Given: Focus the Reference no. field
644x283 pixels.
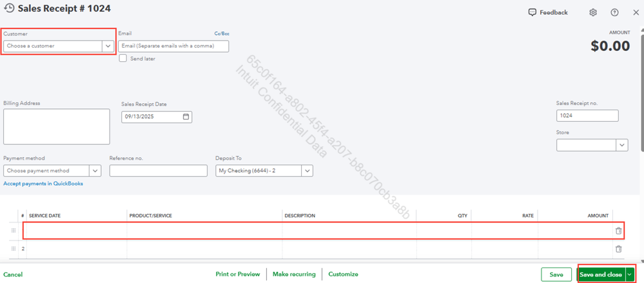Looking at the screenshot, I should [159, 170].
